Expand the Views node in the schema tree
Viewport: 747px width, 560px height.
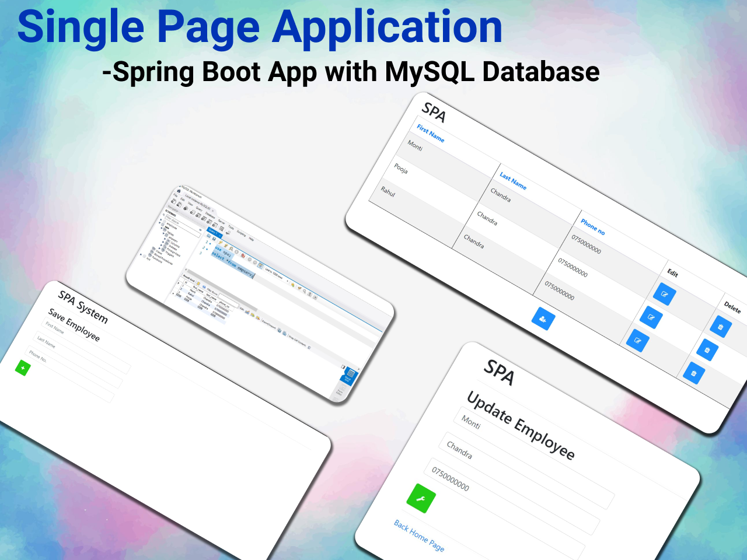tap(156, 251)
